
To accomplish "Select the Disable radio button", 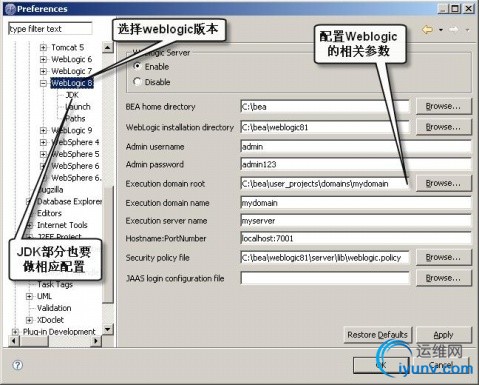I will [x=137, y=81].
